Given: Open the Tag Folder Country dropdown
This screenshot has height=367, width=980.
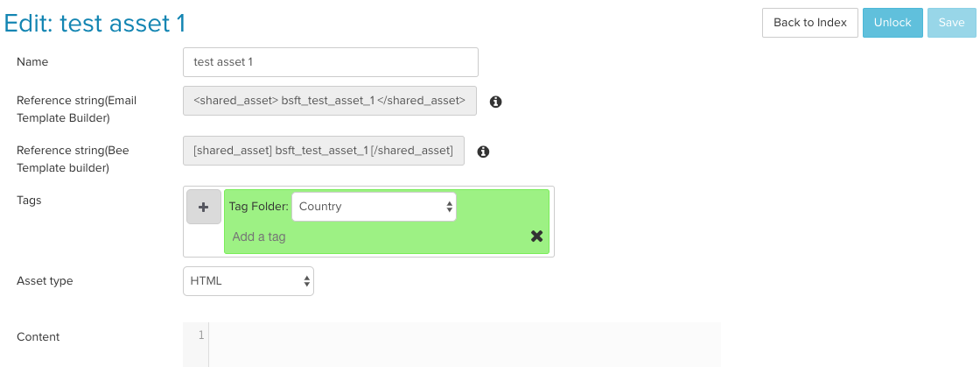Looking at the screenshot, I should [x=374, y=207].
